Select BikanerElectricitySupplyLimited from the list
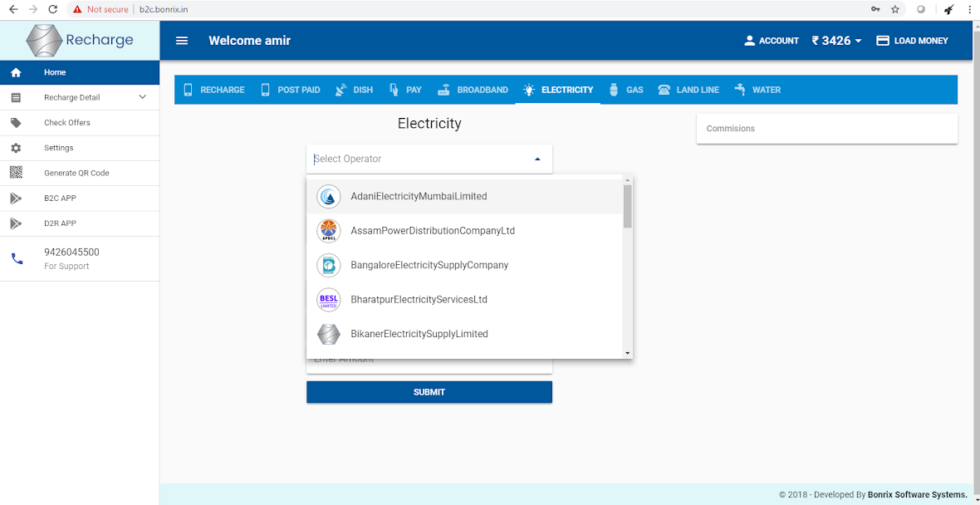The width and height of the screenshot is (980, 505). click(x=465, y=334)
